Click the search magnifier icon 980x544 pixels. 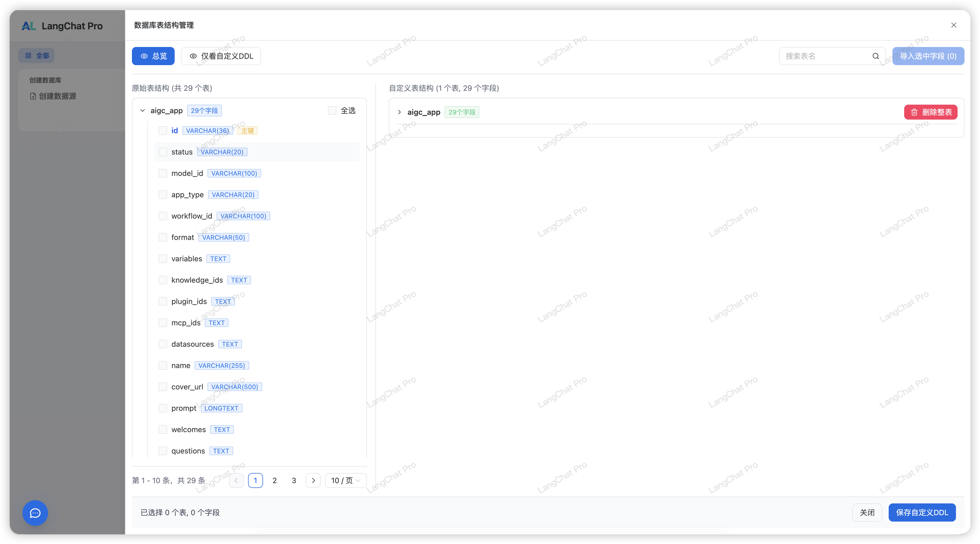(875, 56)
